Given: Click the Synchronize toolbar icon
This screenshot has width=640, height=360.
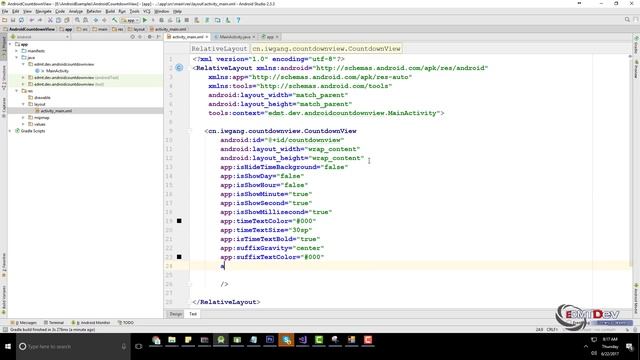Looking at the screenshot, I should coord(21,20).
